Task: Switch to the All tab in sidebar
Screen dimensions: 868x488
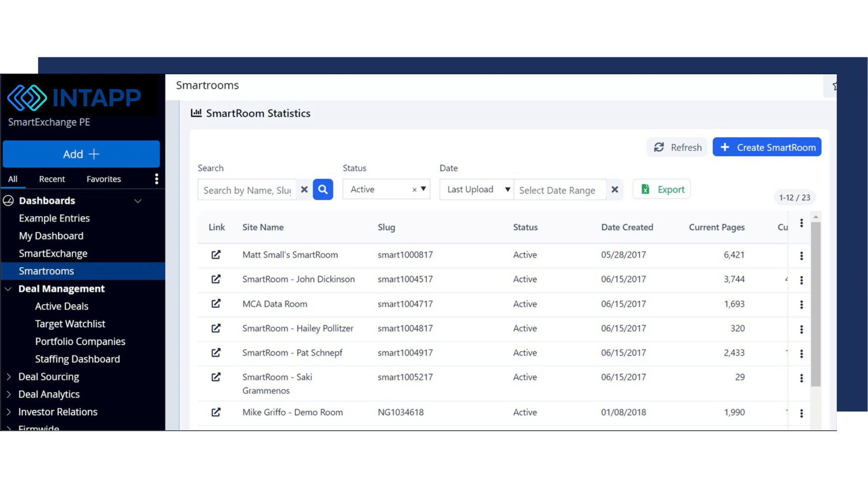Action: coord(13,179)
